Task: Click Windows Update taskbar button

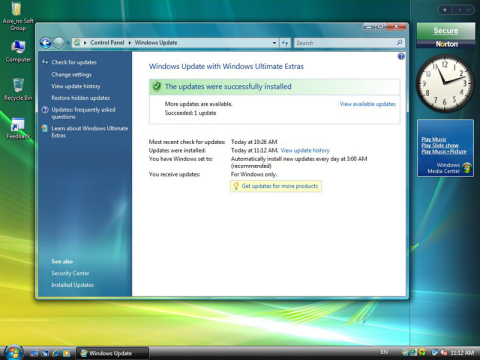Action: pos(112,353)
